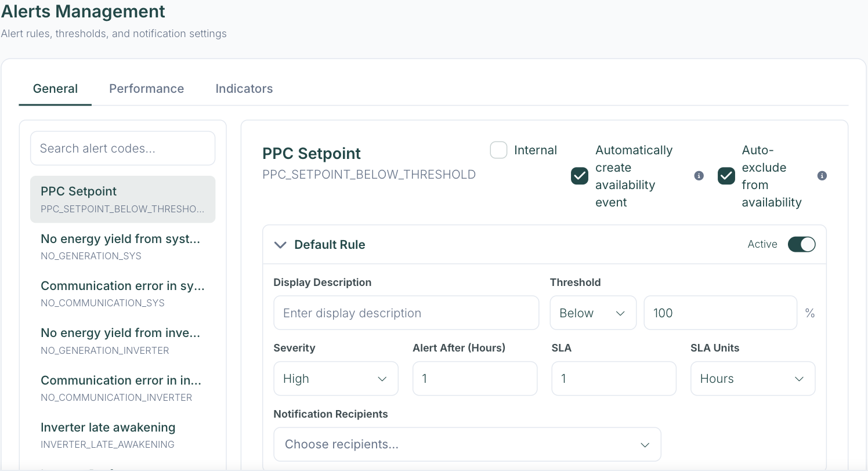Switch to the General tab
The width and height of the screenshot is (868, 471).
[55, 89]
